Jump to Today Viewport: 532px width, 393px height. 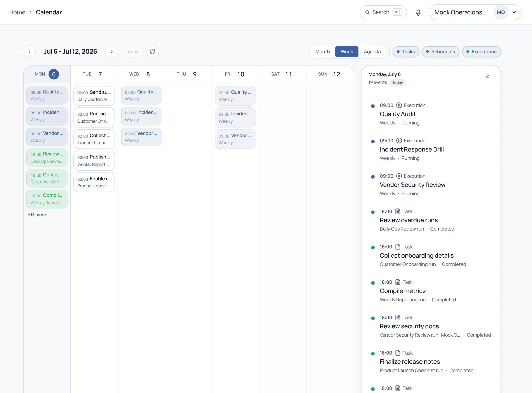pos(132,52)
